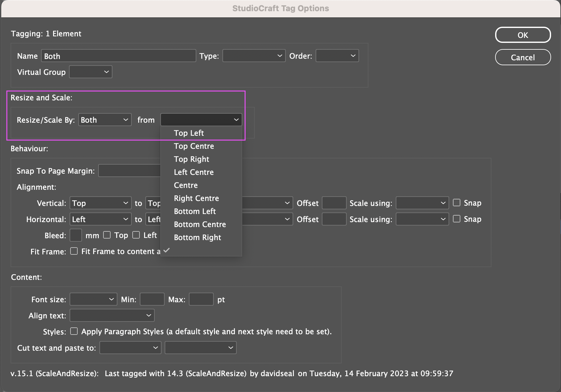
Task: Open the Horizontal alignment Left dropdown
Action: [x=100, y=219]
